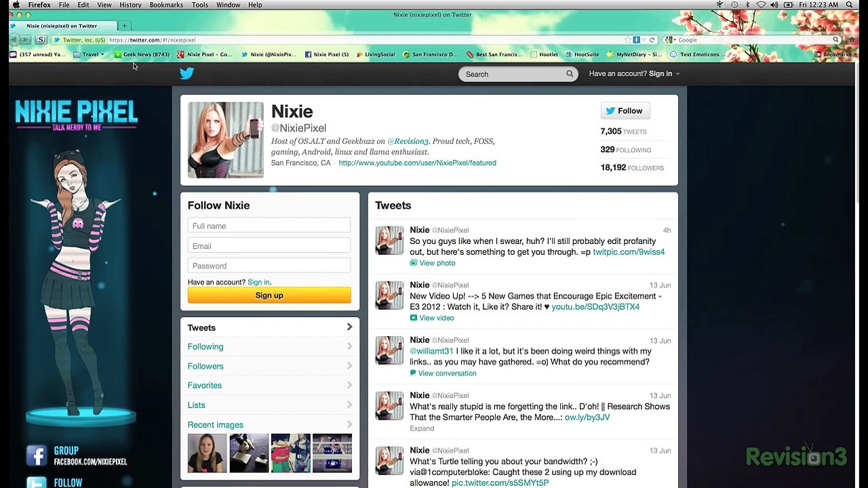Click the search magnifier in Twitter search box

pyautogui.click(x=570, y=74)
